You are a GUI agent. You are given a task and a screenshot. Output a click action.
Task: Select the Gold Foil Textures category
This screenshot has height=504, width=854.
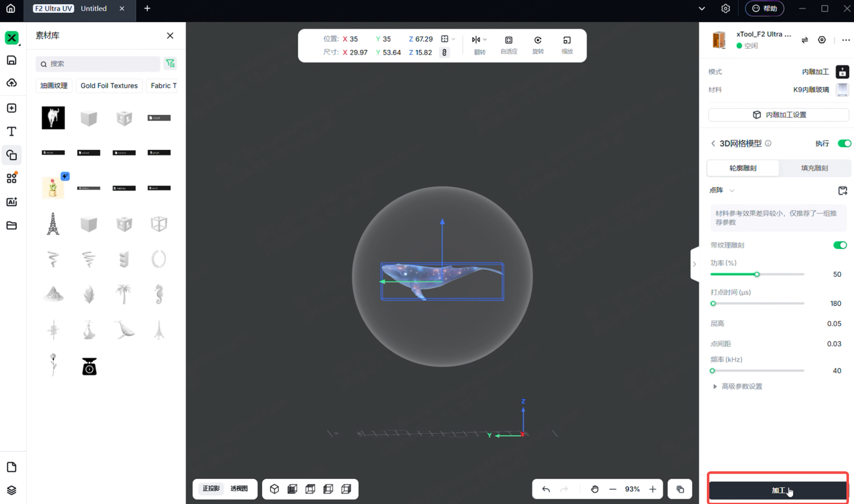pos(109,85)
